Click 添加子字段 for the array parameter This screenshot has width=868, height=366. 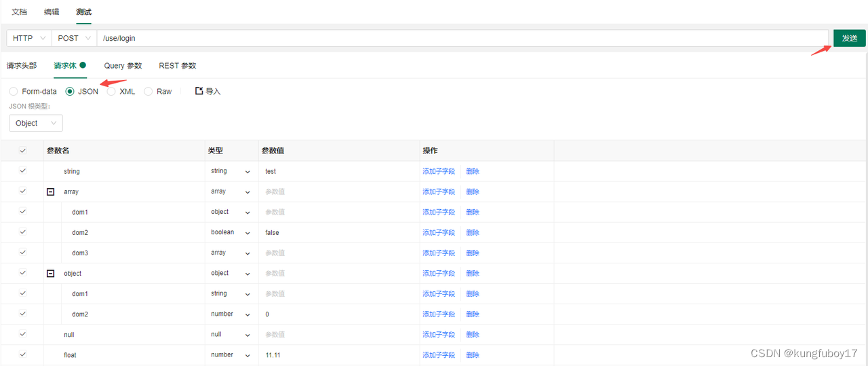tap(439, 191)
